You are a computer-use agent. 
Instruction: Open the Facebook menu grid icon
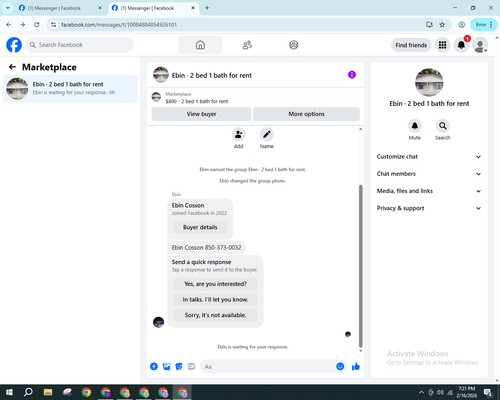pos(442,45)
